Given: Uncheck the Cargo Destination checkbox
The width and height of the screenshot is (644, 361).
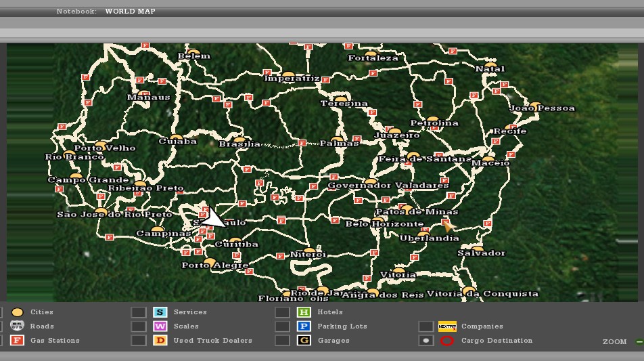Looking at the screenshot, I should click(x=425, y=341).
